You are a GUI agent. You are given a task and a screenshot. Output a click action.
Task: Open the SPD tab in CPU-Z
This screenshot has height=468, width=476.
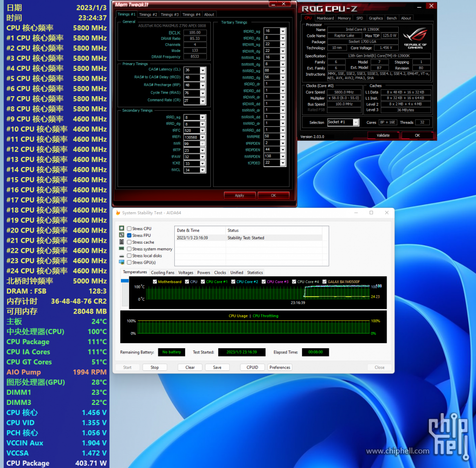point(360,18)
